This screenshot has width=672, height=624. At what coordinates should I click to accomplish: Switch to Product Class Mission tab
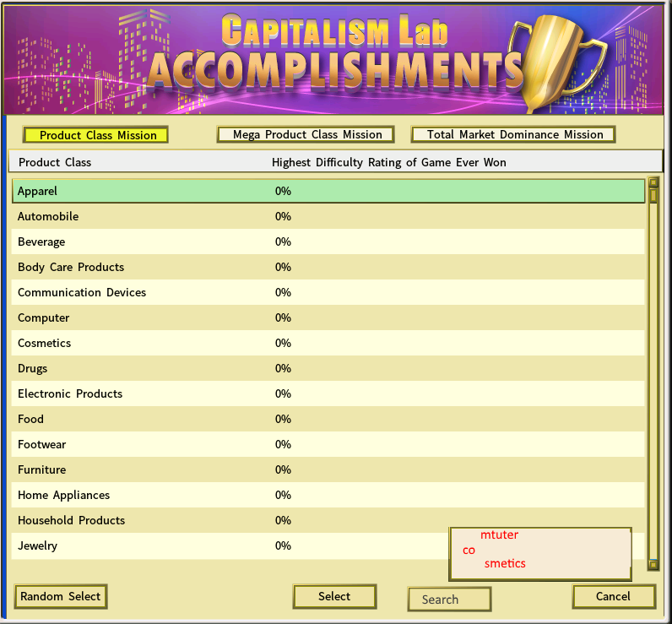tap(95, 134)
